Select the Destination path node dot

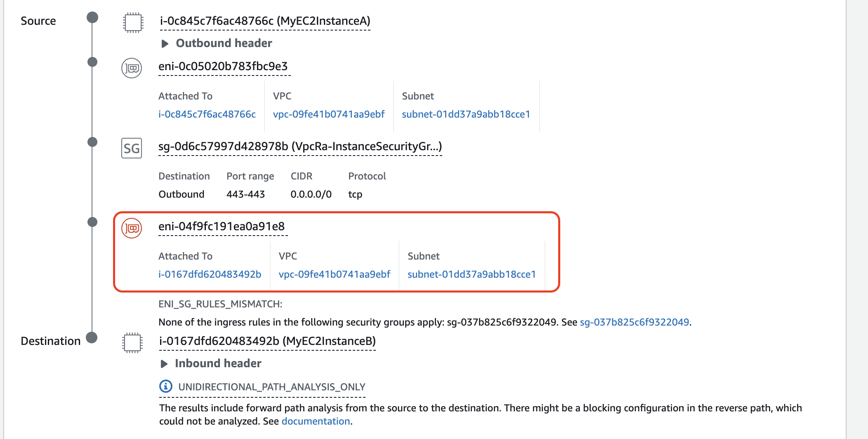(x=92, y=337)
